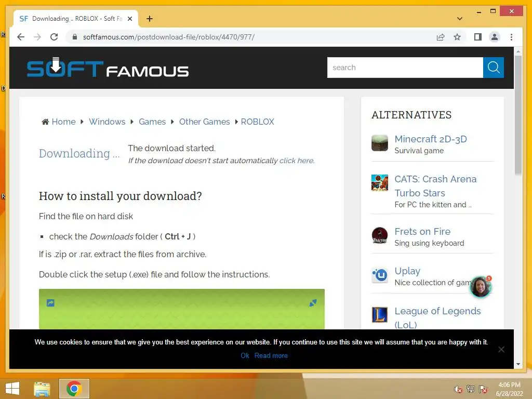Click the page vertical scrollbar thumb
The image size is (532, 399).
[x=518, y=115]
